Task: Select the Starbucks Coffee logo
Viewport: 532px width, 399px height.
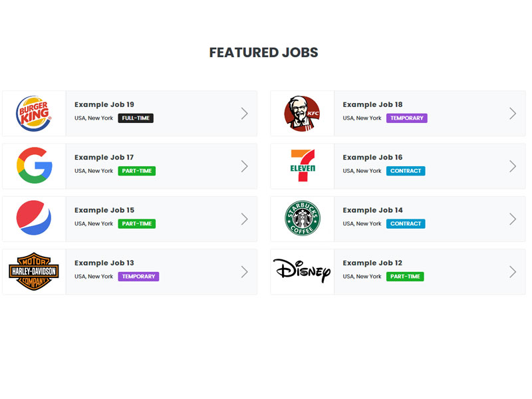Action: 301,219
